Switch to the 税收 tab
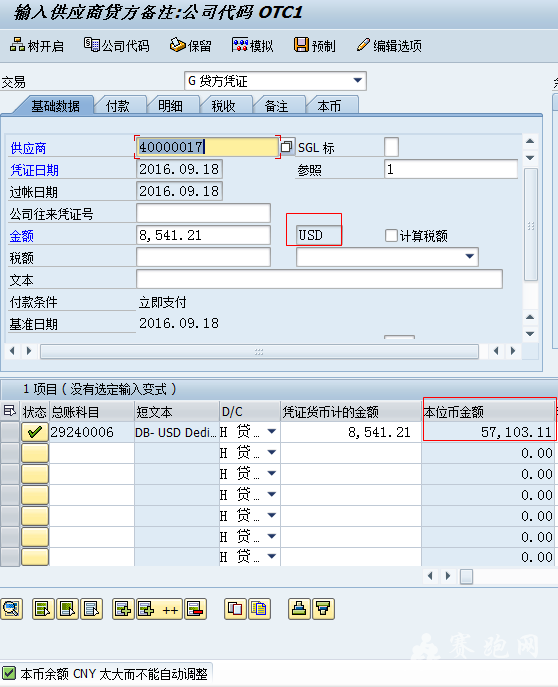The width and height of the screenshot is (558, 687). [224, 106]
